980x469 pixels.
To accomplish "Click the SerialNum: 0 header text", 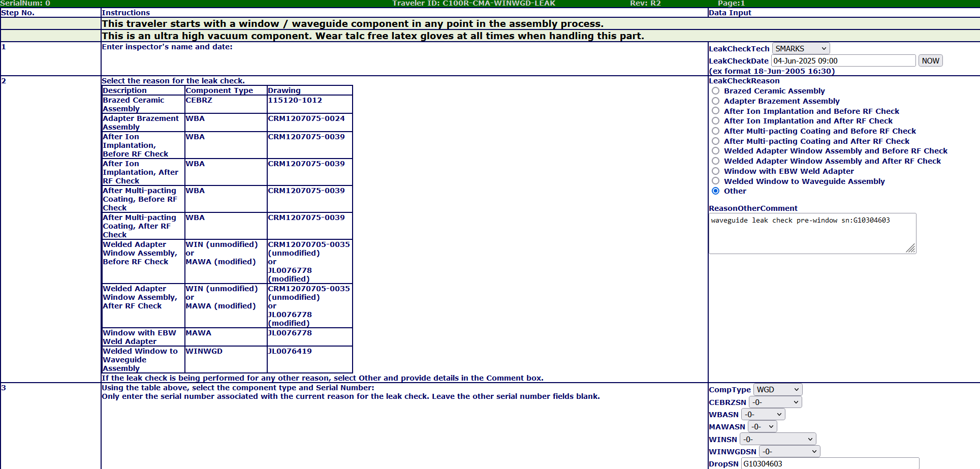I will pyautogui.click(x=25, y=4).
